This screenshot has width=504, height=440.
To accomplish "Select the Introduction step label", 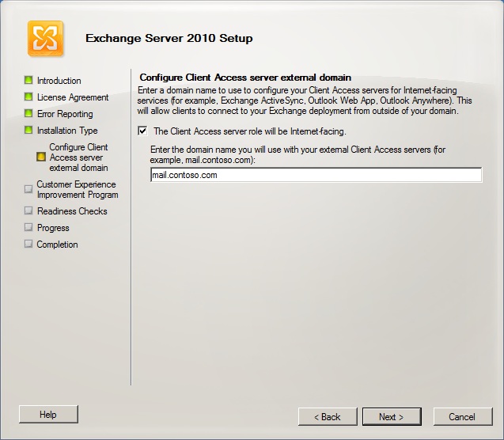I will click(x=59, y=81).
